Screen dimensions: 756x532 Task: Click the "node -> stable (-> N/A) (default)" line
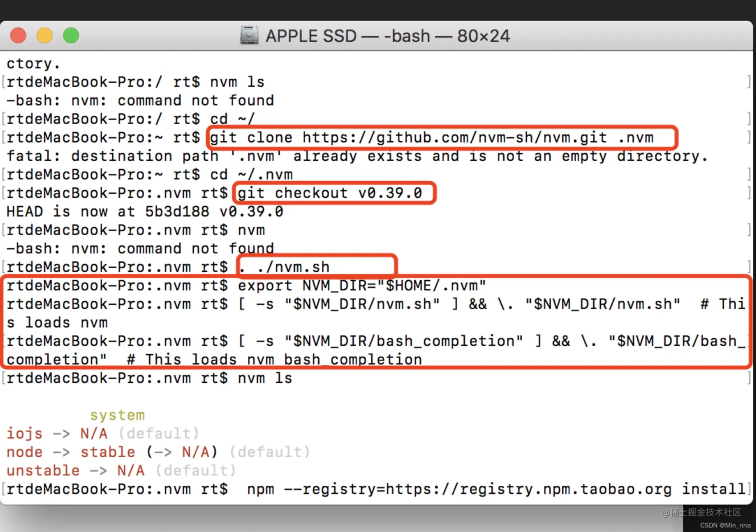[158, 452]
